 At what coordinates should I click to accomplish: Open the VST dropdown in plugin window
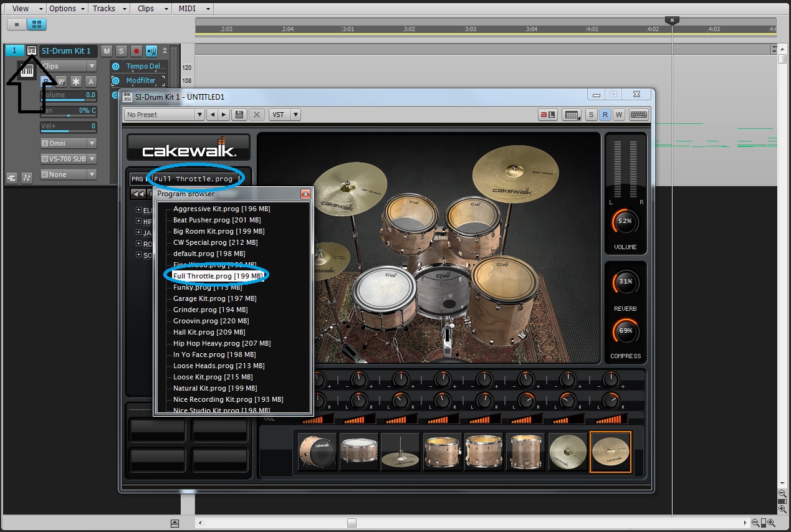[285, 115]
